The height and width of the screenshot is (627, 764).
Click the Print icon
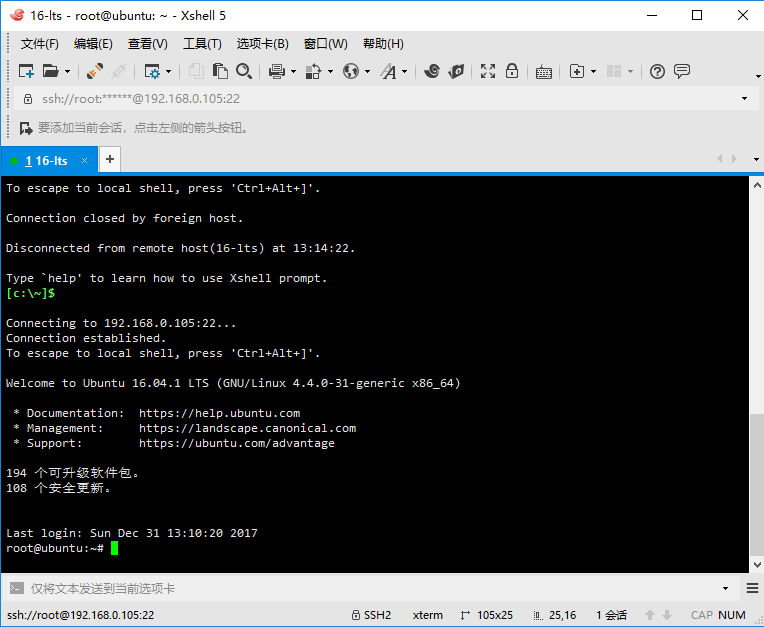click(277, 72)
